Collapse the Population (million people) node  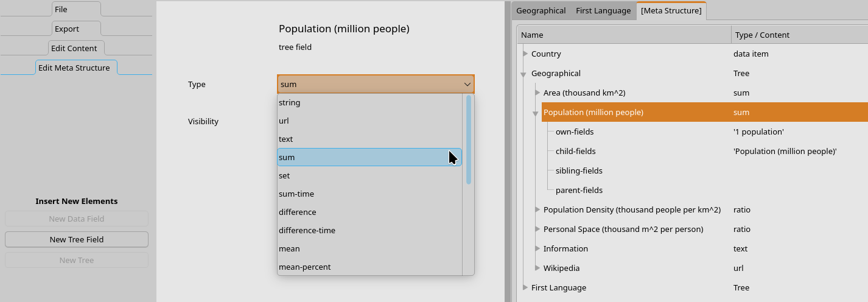tap(536, 114)
